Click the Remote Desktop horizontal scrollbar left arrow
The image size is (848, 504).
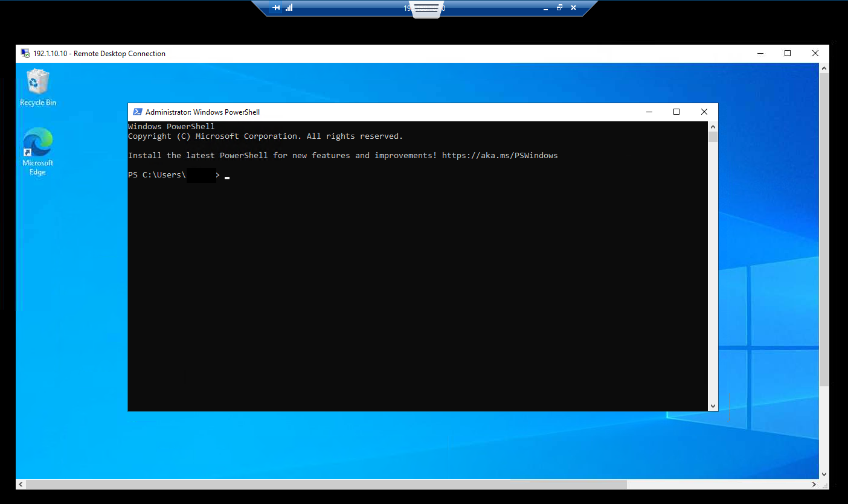pyautogui.click(x=21, y=484)
